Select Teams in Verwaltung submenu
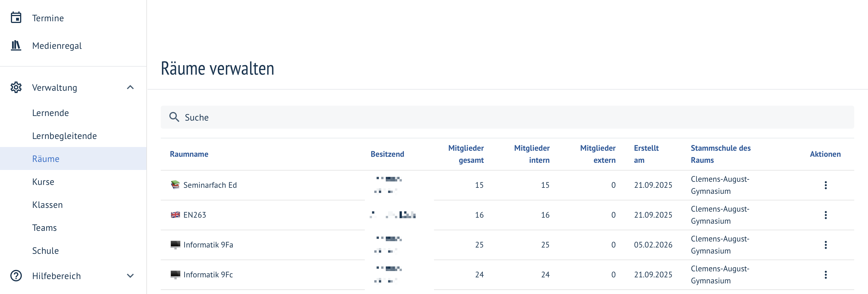 (x=44, y=228)
